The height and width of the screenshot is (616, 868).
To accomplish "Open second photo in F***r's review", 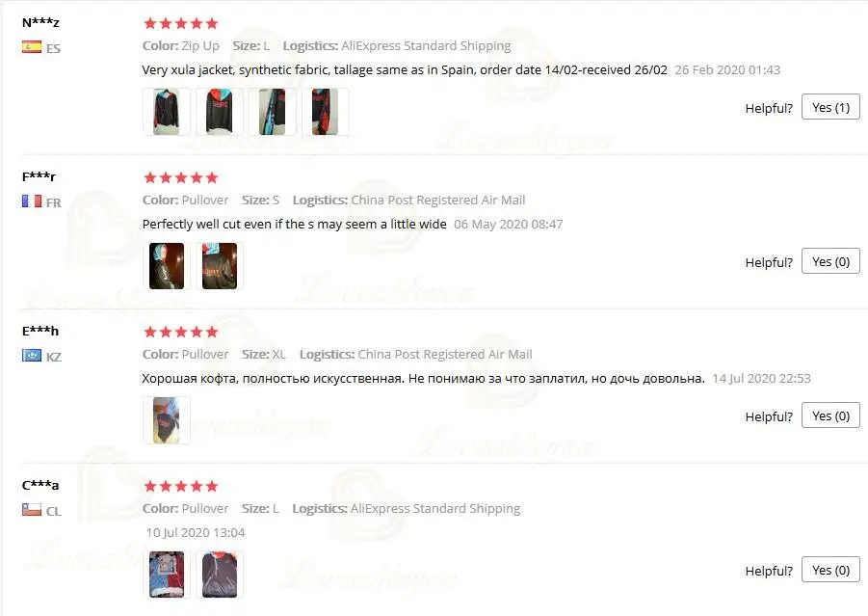I will point(220,266).
